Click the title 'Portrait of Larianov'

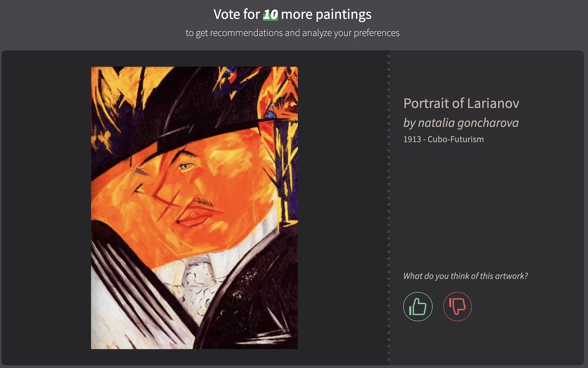[x=461, y=103]
